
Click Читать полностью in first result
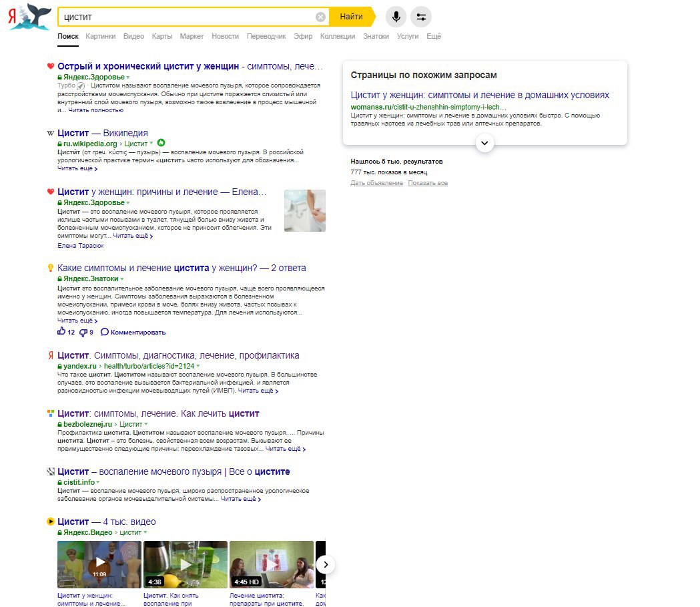(95, 110)
